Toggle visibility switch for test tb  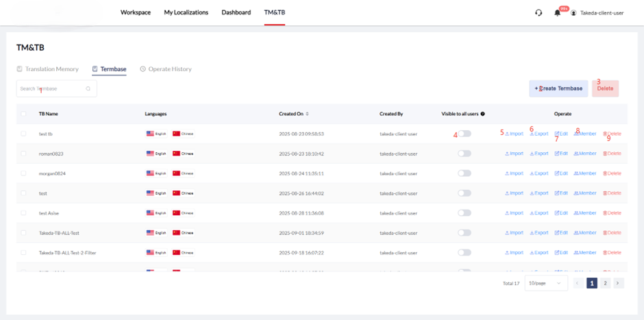(x=465, y=134)
